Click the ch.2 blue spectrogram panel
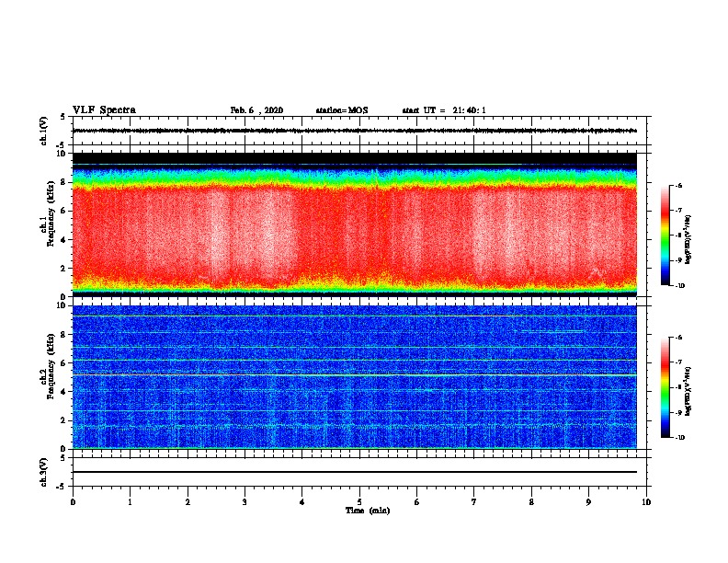728x563 pixels. tap(355, 377)
